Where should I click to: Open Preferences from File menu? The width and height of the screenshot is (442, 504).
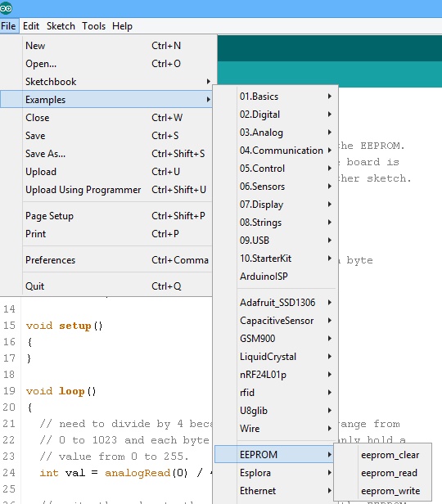coord(106,259)
